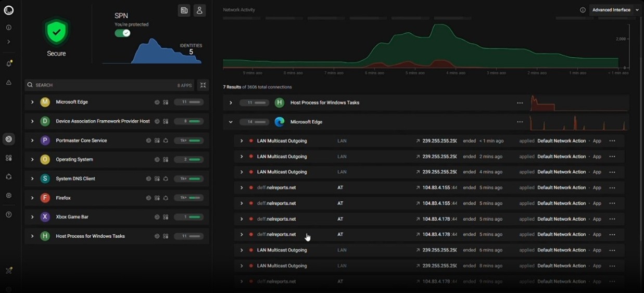Expand the Microsoft Edge row in the apps list
Screen dimensions: 644x293
pos(32,102)
